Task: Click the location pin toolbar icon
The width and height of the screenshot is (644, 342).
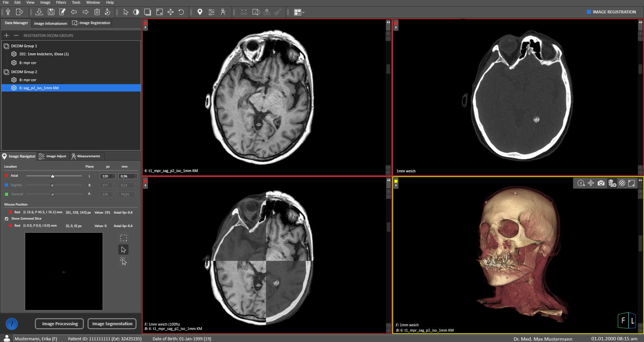Action: coord(200,12)
